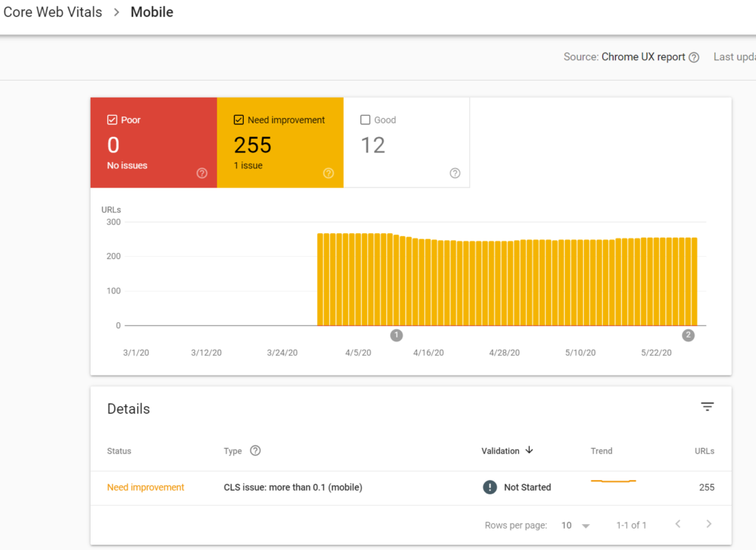The height and width of the screenshot is (550, 756).
Task: Enable the Good status checkbox
Action: 365,120
